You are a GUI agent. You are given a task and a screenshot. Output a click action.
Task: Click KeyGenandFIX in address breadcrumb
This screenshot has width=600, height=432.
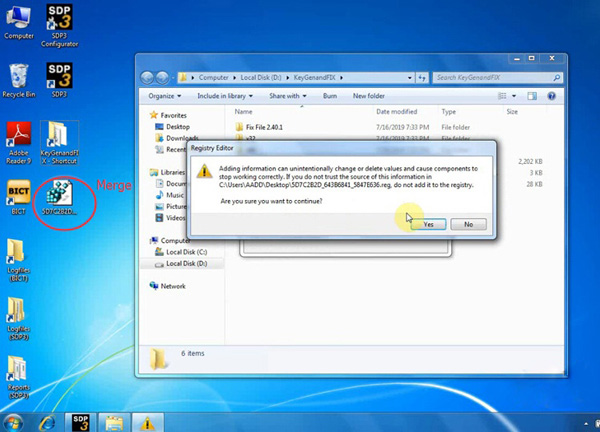(315, 78)
